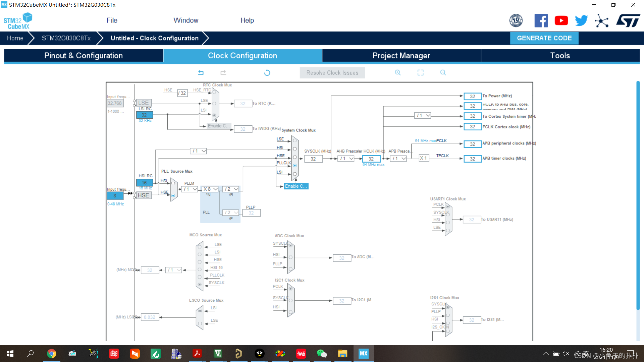Click the refresh clock tree icon
The height and width of the screenshot is (362, 644).
[267, 72]
